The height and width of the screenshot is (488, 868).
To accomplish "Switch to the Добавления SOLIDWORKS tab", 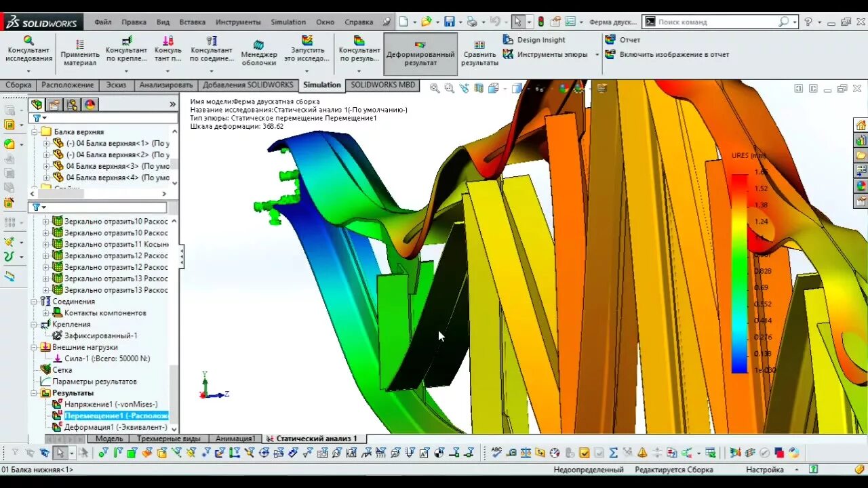I will [248, 85].
